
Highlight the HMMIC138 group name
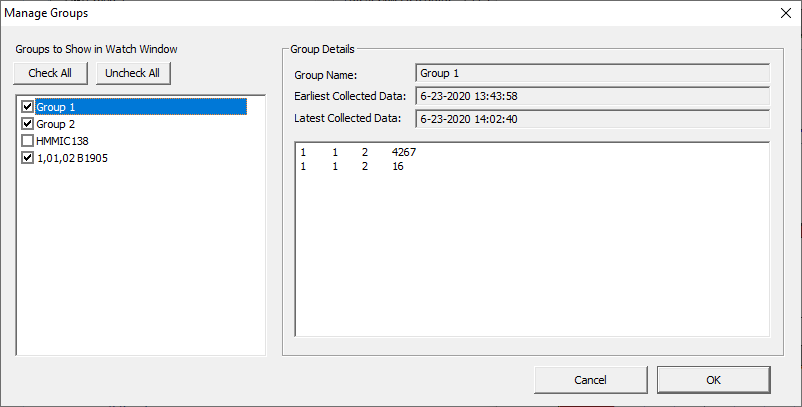(x=62, y=141)
